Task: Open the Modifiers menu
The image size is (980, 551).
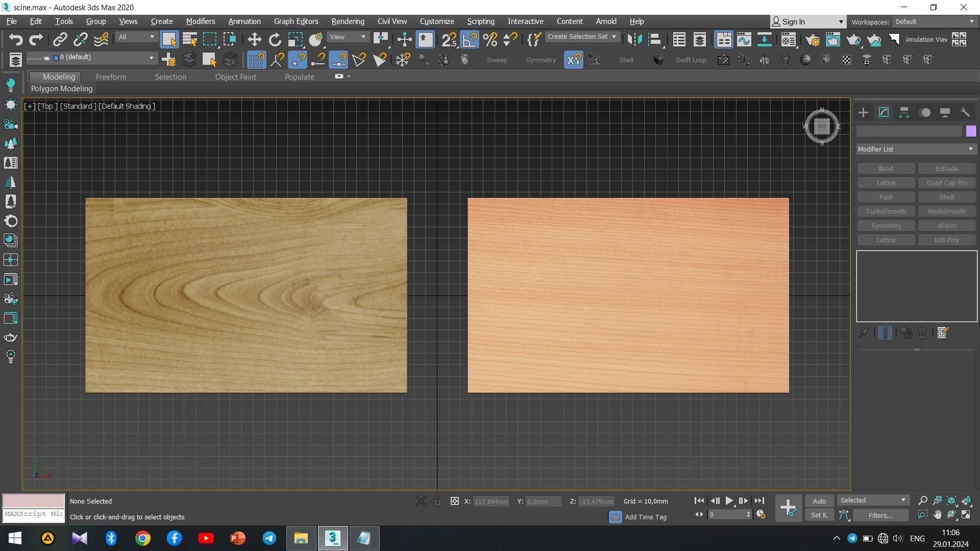Action: (200, 21)
